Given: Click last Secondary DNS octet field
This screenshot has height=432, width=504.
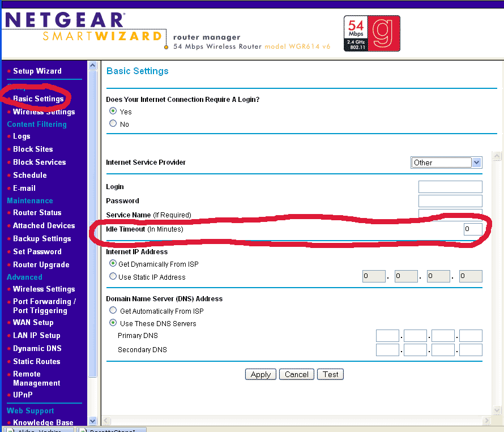Looking at the screenshot, I should 471,350.
